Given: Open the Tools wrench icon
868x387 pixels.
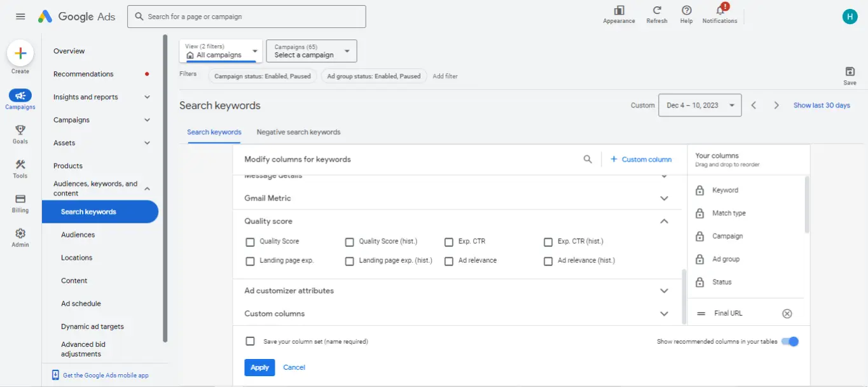Looking at the screenshot, I should coord(20,164).
